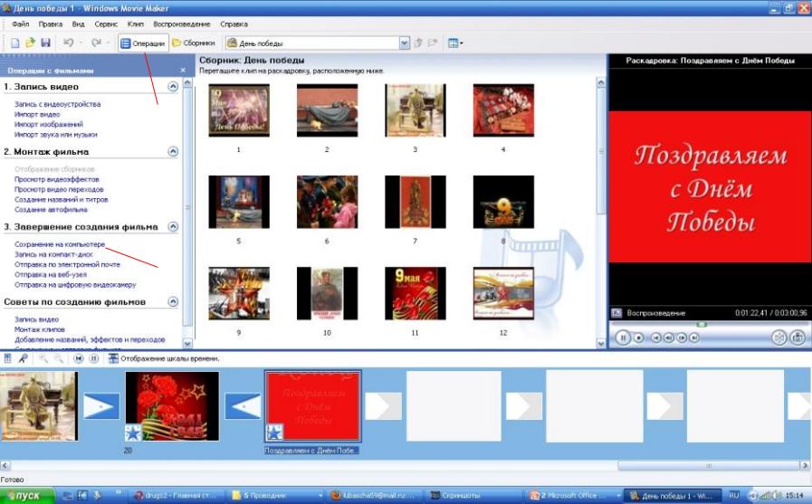The image size is (812, 504).
Task: Rewind the storyboard with its toolbar button
Action: pos(78,358)
